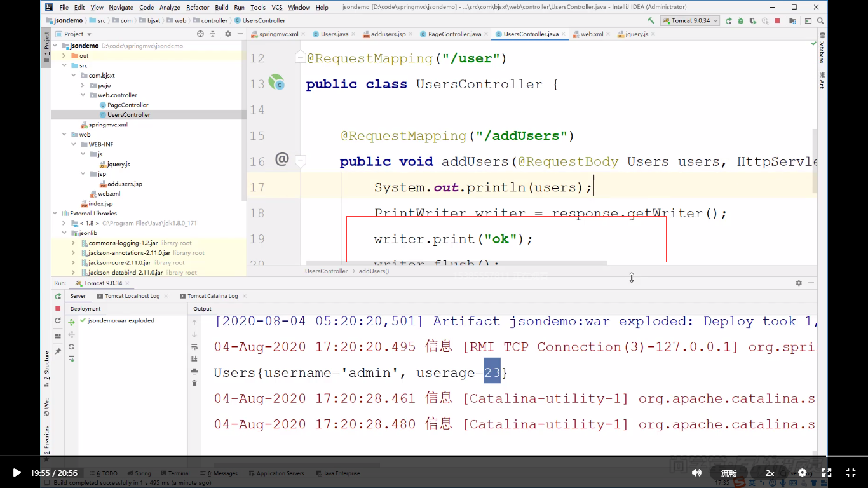Viewport: 868px width, 488px height.
Task: Click the Deploy All green arrows icon
Action: (71, 322)
